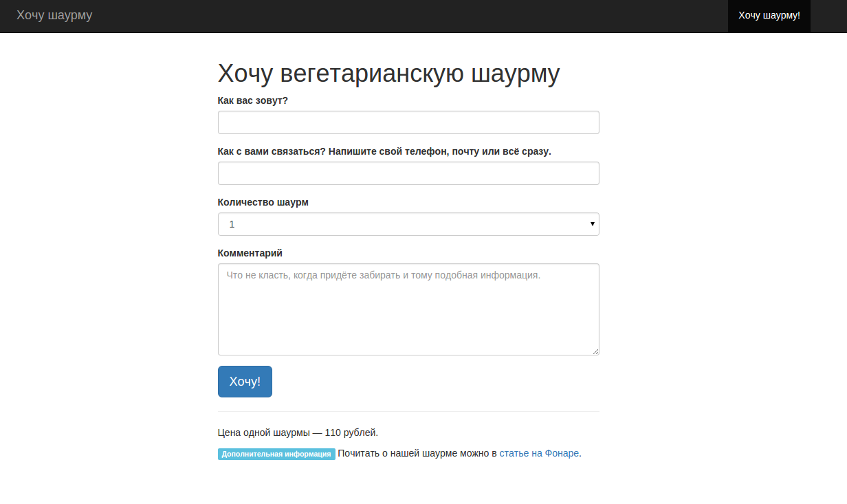Image resolution: width=847 pixels, height=504 pixels.
Task: Click the placeholder text inside the comment box
Action: click(x=384, y=275)
